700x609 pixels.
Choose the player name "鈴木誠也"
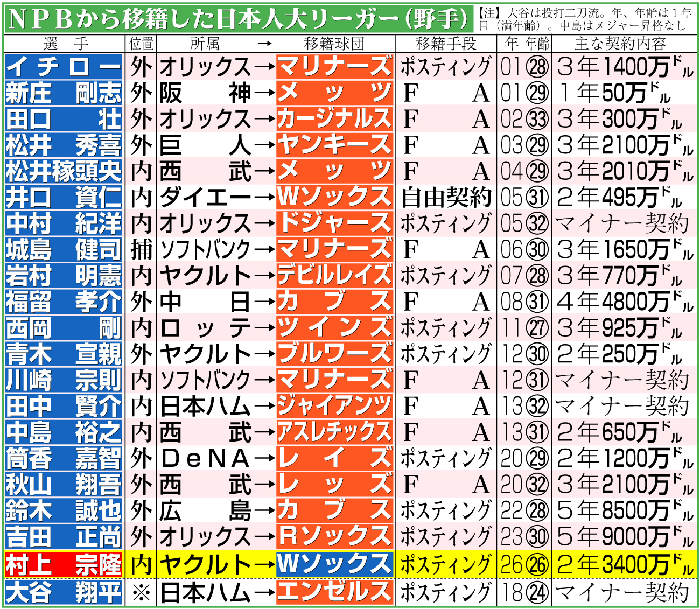click(64, 510)
